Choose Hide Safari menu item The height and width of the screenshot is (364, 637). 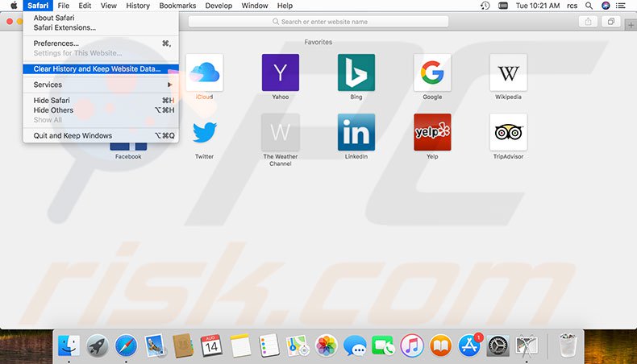click(101, 100)
